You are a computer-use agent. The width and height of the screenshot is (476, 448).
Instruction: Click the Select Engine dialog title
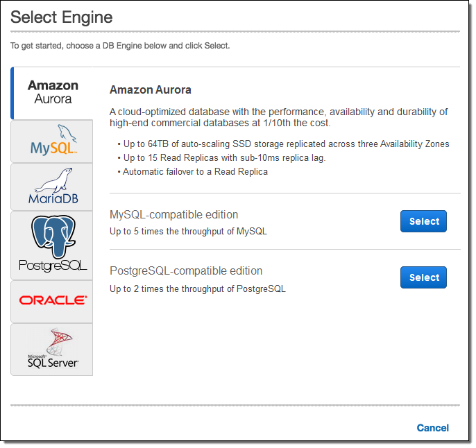coord(61,17)
